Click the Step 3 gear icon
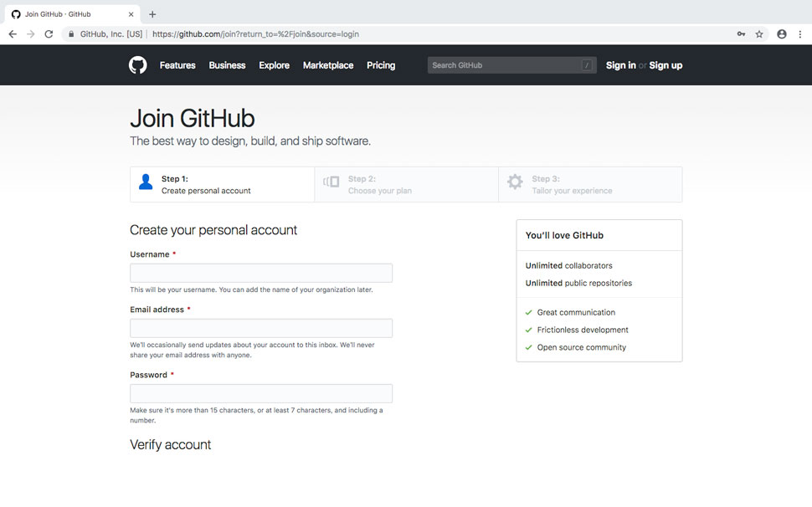The height and width of the screenshot is (507, 812). coord(515,182)
